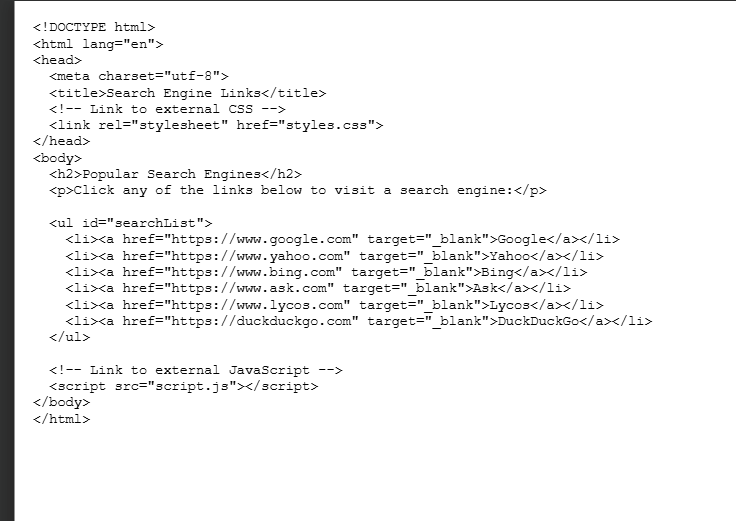
Task: Click the Link to external JavaScript comment
Action: [x=196, y=369]
